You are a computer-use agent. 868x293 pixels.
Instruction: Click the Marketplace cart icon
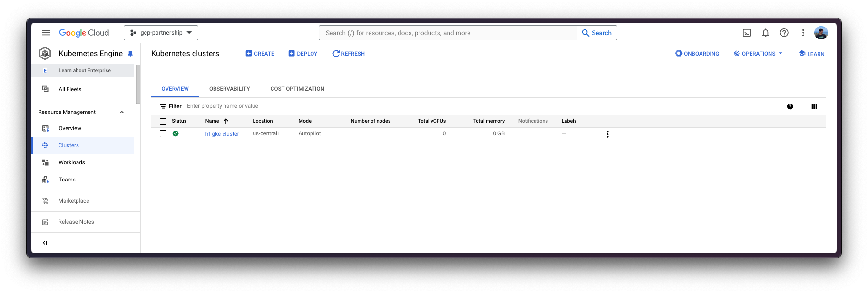coord(45,201)
